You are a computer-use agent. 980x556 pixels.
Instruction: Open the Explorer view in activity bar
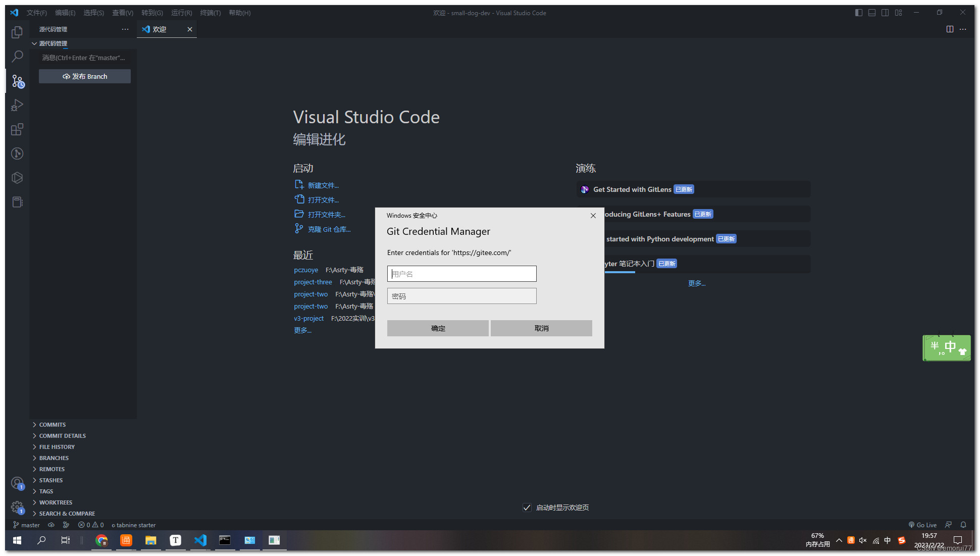[x=17, y=32]
